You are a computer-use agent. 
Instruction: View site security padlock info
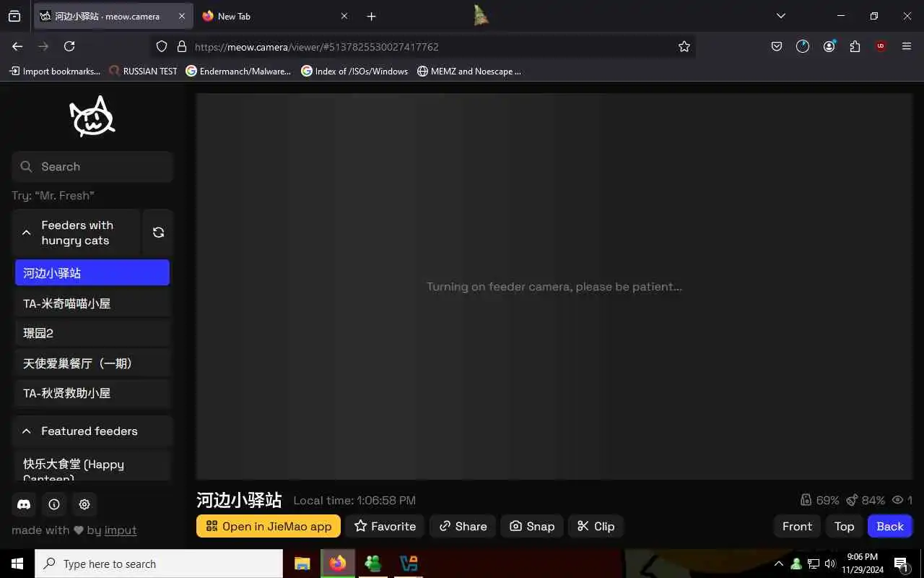coord(181,46)
